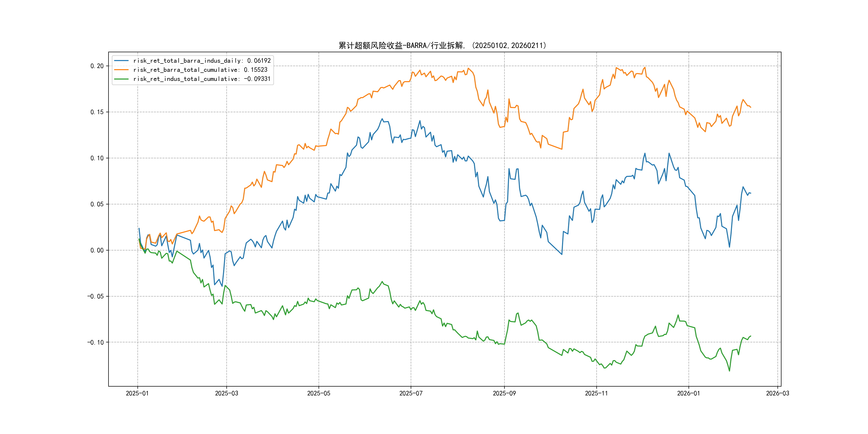868x434 pixels.
Task: Click the chart title text
Action: pyautogui.click(x=442, y=46)
